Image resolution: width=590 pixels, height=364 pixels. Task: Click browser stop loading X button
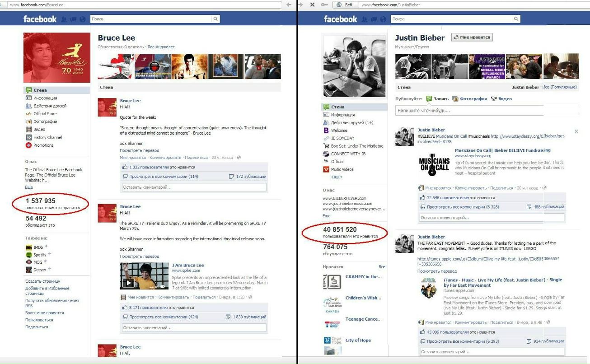pos(312,5)
